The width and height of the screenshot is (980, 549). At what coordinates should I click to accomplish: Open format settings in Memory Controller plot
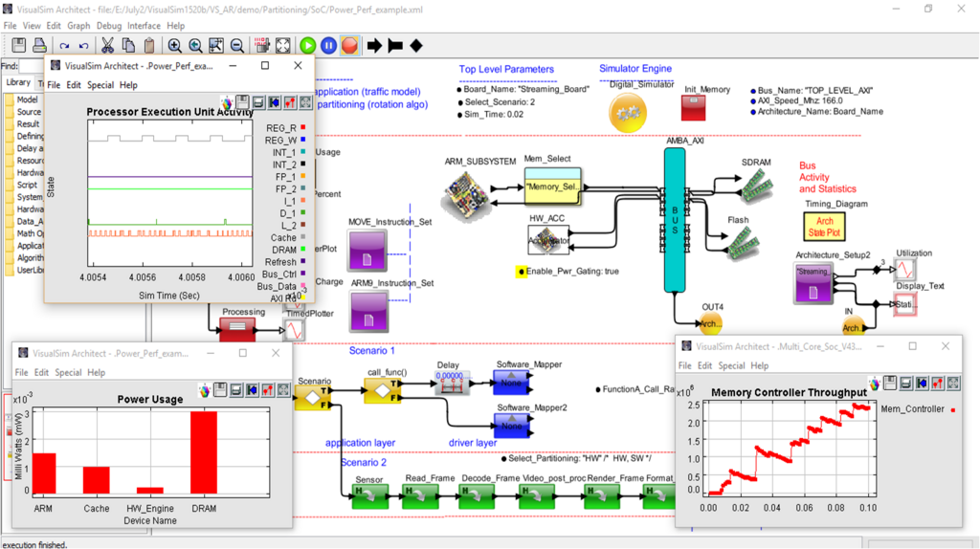938,384
